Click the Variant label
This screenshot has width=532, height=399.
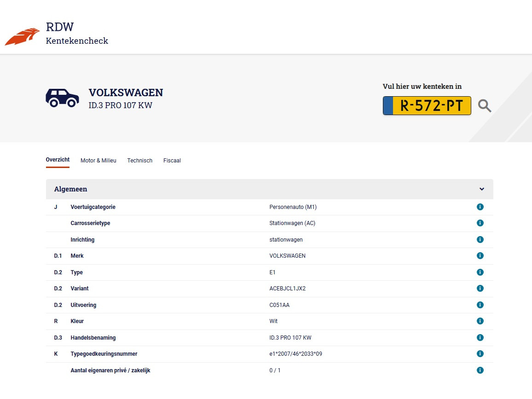point(80,289)
